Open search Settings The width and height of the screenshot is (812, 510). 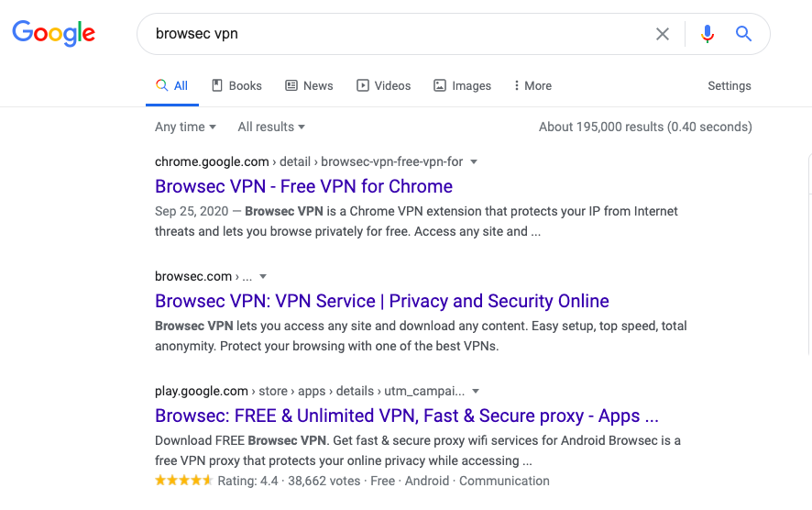[x=729, y=85]
